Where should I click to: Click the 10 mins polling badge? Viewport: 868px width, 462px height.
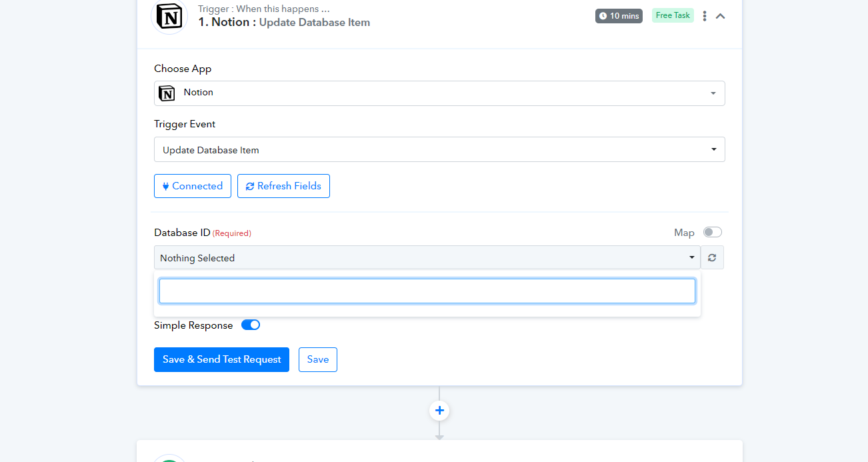click(619, 16)
